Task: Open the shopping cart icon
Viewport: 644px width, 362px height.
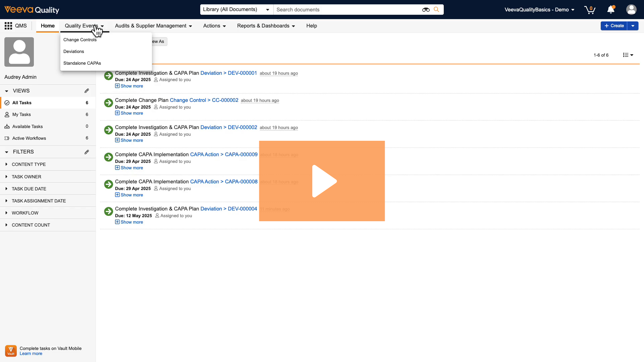Action: pos(589,10)
